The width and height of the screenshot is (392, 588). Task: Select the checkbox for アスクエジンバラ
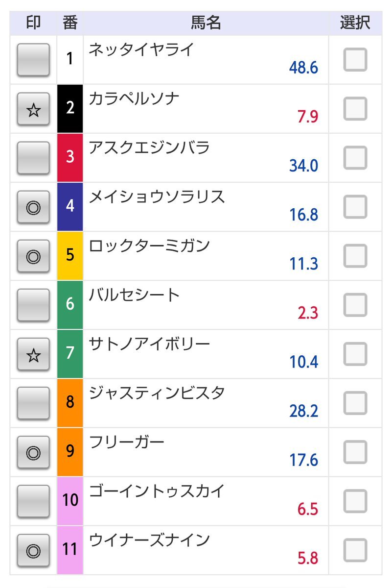355,158
